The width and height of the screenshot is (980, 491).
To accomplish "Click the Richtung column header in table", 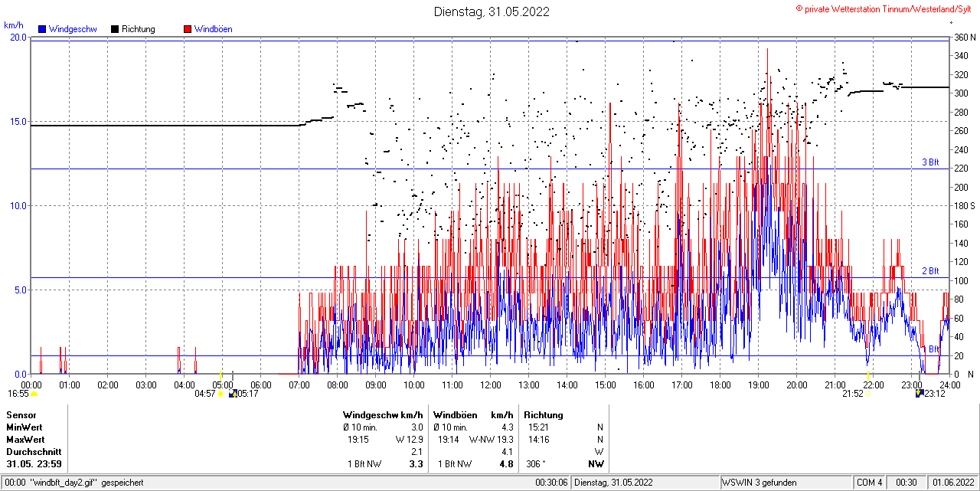I will (544, 415).
